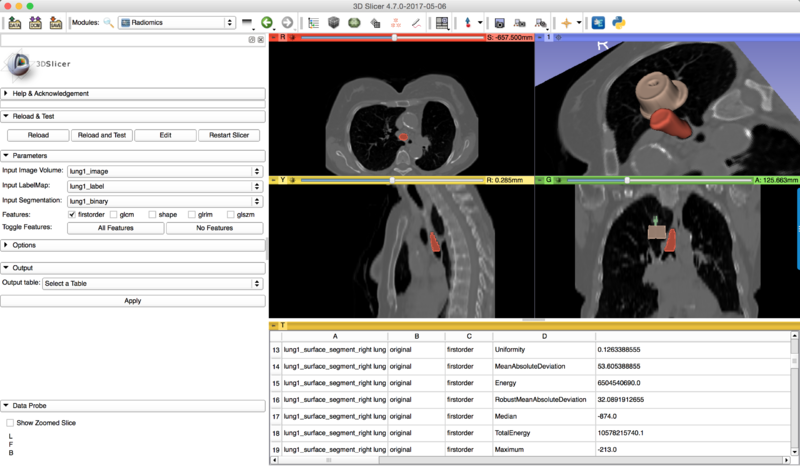Viewport: 800px width, 466px height.
Task: Click the Apply button
Action: pyautogui.click(x=132, y=300)
